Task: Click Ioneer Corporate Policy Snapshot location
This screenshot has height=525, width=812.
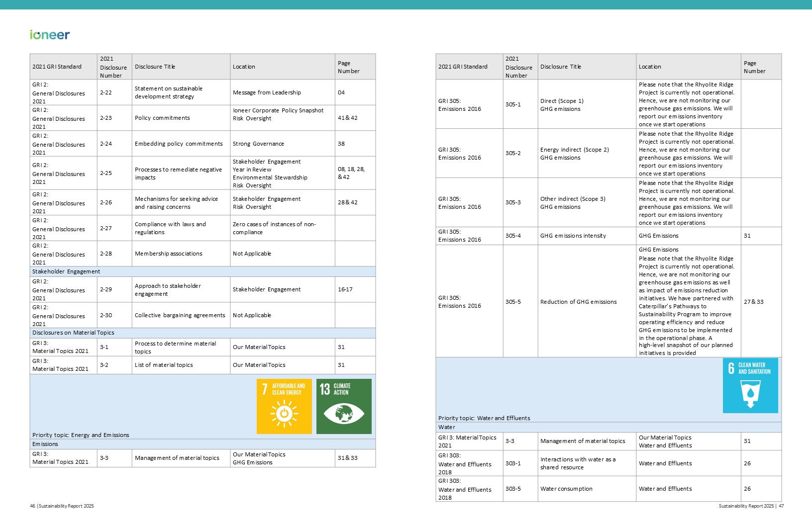Action: 278,110
